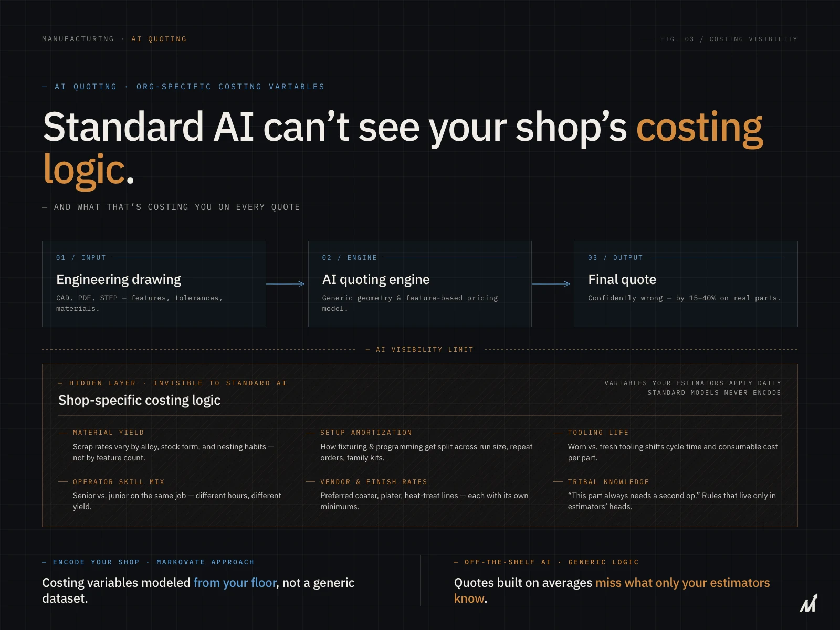The height and width of the screenshot is (630, 840).
Task: Click the "MATERIAL YIELD" item heading
Action: tap(108, 433)
